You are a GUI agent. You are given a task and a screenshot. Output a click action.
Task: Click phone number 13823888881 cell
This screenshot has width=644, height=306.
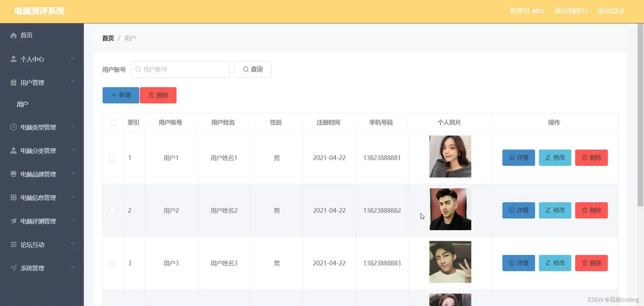[x=382, y=158]
